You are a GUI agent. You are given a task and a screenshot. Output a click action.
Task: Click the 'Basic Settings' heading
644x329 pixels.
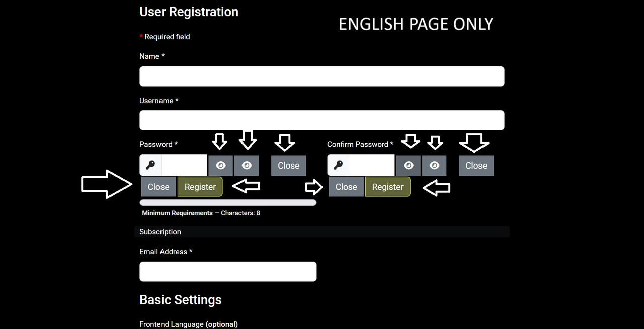(x=181, y=300)
